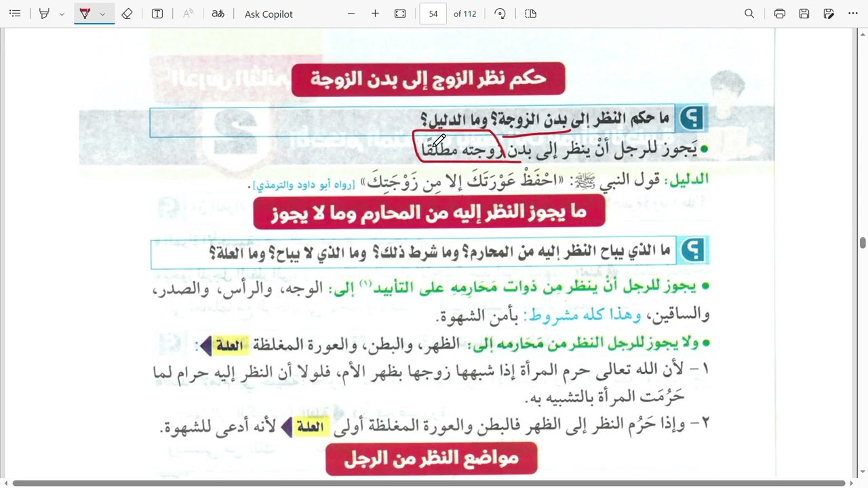Click the page number field showing 54

(433, 14)
